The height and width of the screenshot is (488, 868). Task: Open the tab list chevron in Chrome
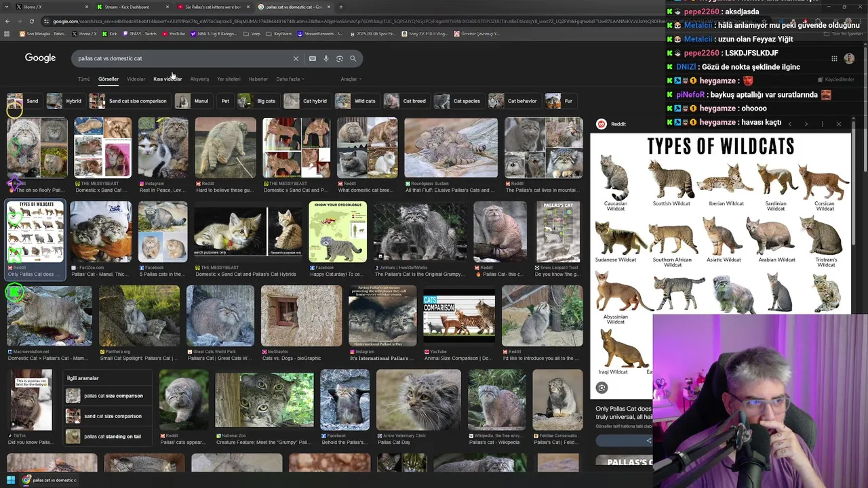click(5, 7)
